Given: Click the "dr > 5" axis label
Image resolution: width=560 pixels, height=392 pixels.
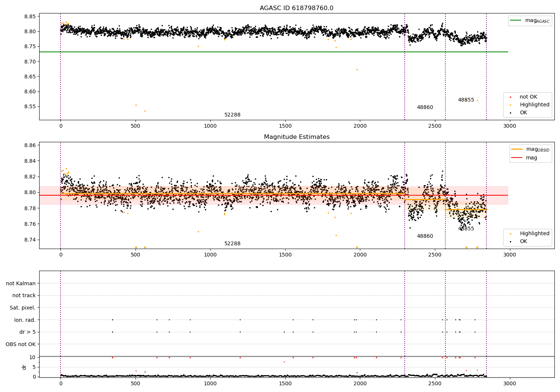Looking at the screenshot, I should pos(28,332).
